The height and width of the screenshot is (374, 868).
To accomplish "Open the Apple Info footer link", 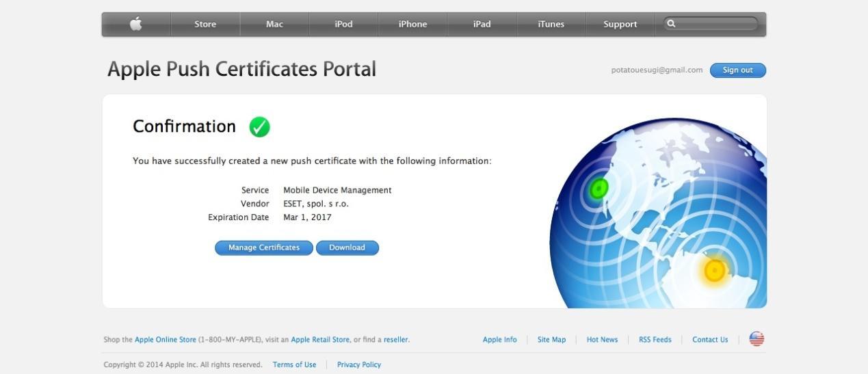I will coord(500,340).
